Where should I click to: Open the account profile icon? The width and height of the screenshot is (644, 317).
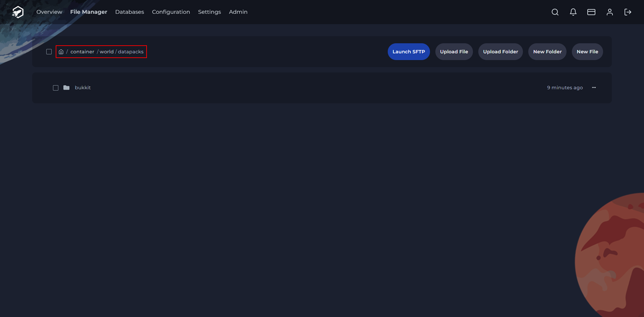(610, 12)
